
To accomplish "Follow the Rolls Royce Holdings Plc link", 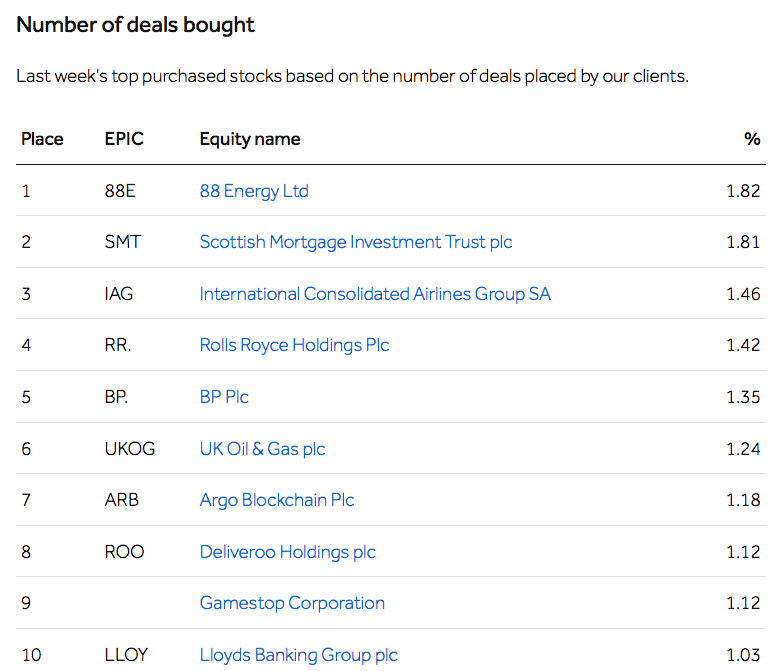I will point(294,345).
